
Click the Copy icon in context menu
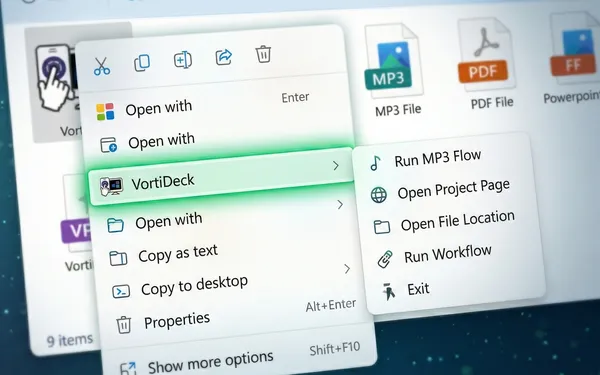[142, 63]
